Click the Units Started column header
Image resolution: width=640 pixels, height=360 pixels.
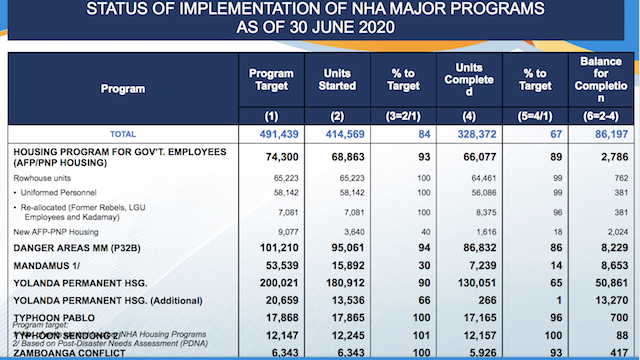pyautogui.click(x=337, y=80)
